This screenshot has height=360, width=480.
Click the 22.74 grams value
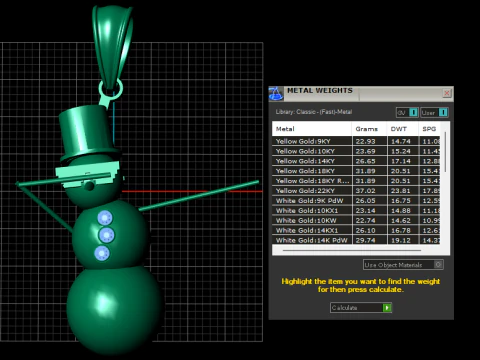point(365,221)
